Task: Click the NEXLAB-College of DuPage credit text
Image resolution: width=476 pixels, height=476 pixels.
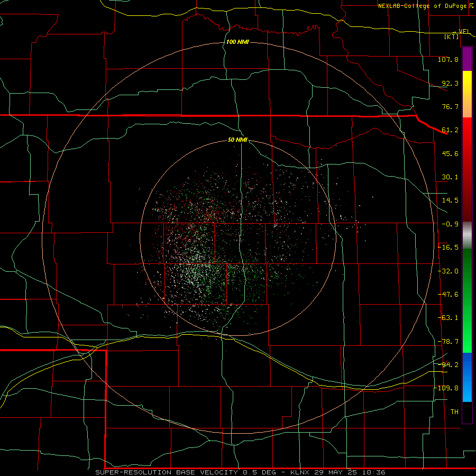Action: coord(422,6)
